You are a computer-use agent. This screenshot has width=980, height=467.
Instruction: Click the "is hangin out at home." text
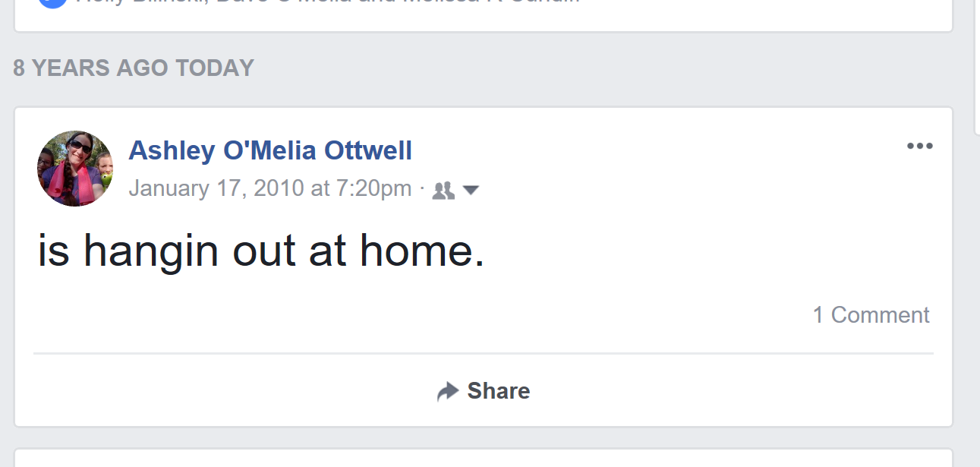tap(261, 250)
